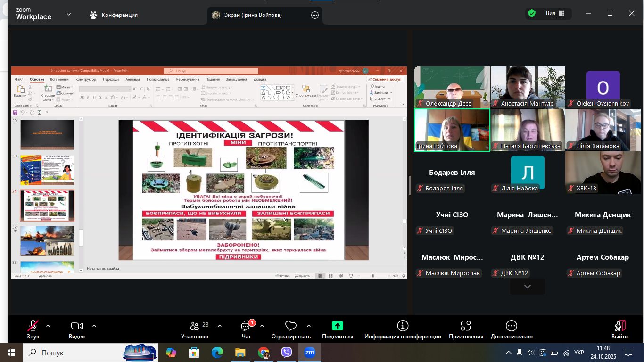Expand audio options arrow next to Звук

[x=48, y=326]
